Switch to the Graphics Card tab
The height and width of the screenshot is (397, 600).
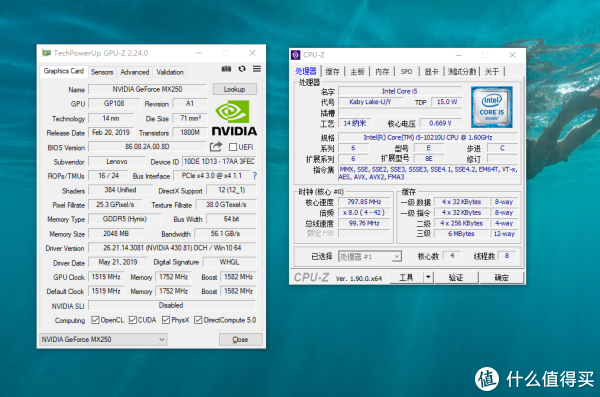coord(64,71)
